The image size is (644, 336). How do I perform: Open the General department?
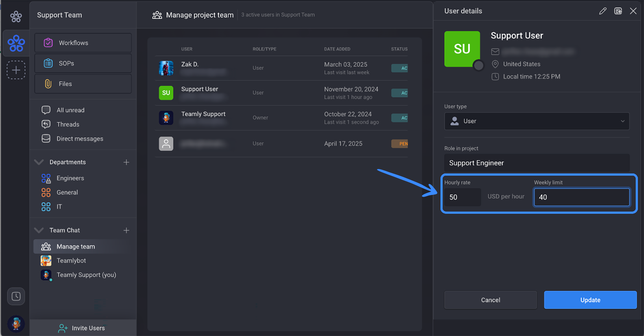[x=67, y=192]
